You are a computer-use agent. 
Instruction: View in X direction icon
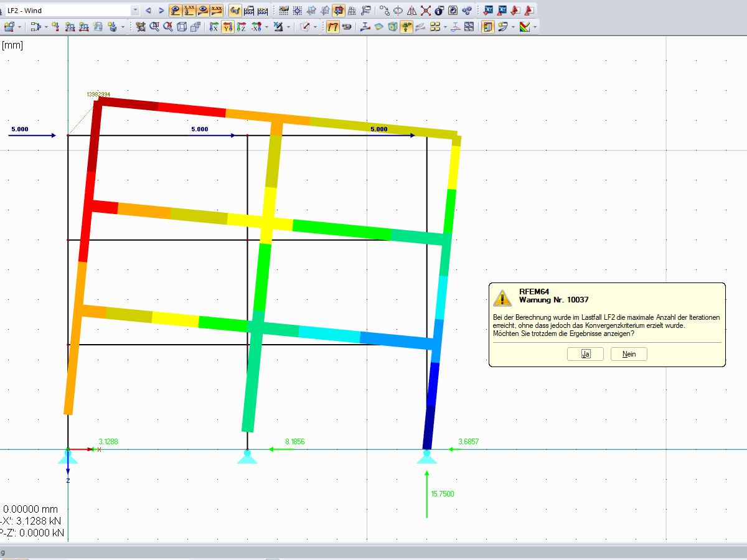(x=214, y=27)
